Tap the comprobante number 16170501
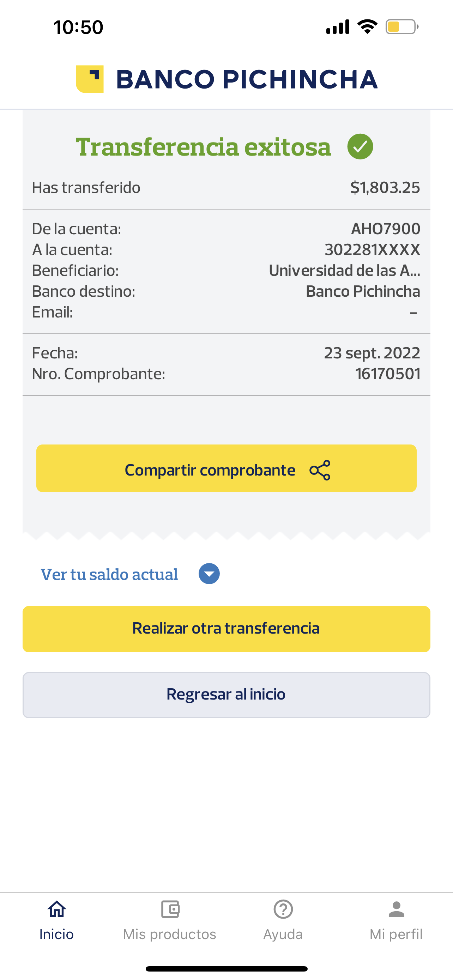The height and width of the screenshot is (980, 453). tap(388, 374)
